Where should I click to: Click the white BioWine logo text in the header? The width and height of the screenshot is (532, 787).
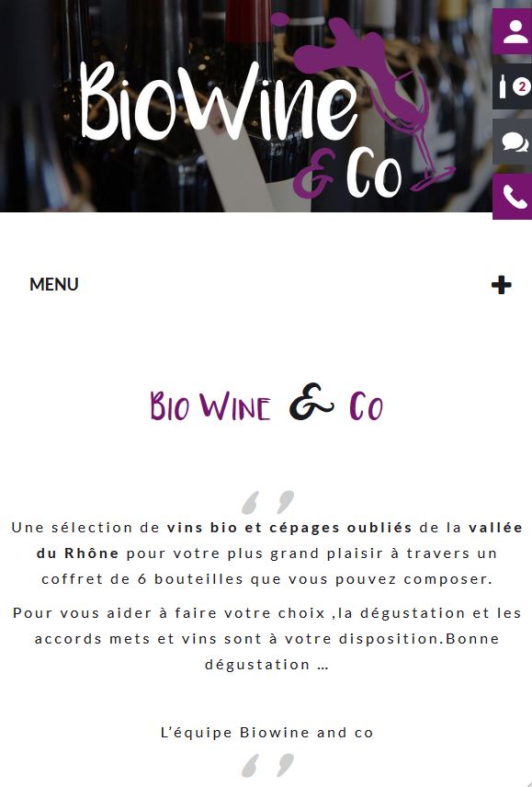[219, 100]
